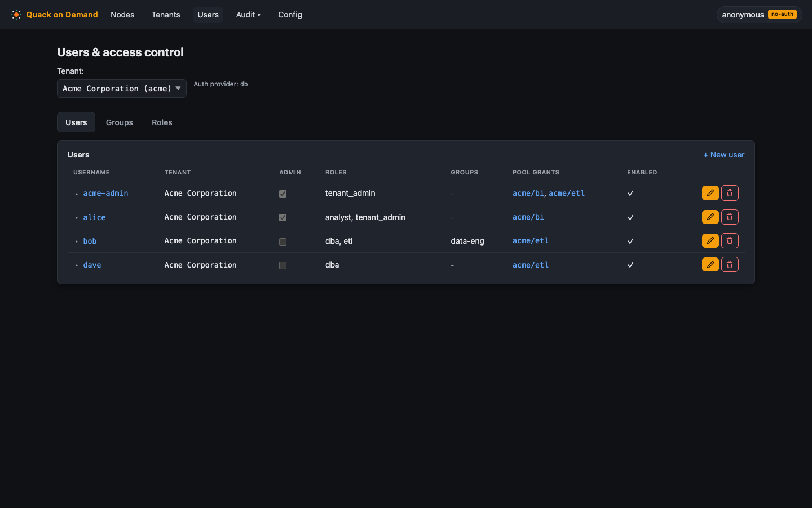Check the admin checkbox for bob
812x508 pixels.
coord(283,242)
